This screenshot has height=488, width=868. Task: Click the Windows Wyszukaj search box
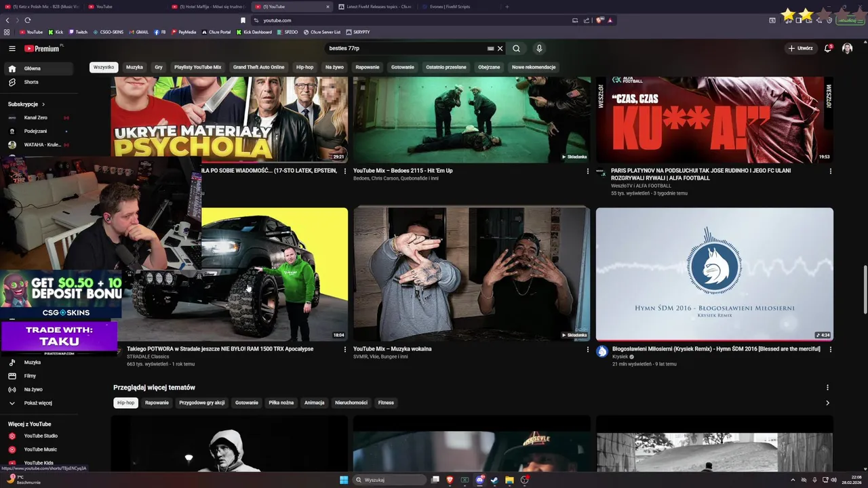click(x=390, y=480)
